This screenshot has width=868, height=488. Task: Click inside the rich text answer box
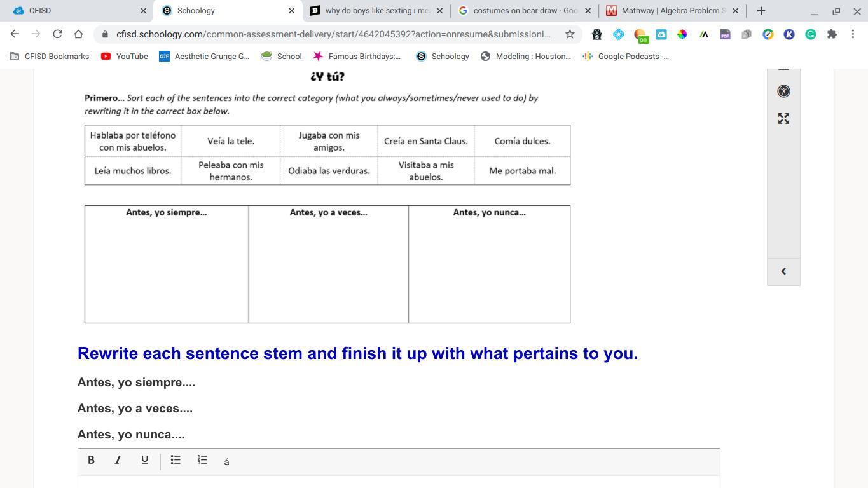399,482
